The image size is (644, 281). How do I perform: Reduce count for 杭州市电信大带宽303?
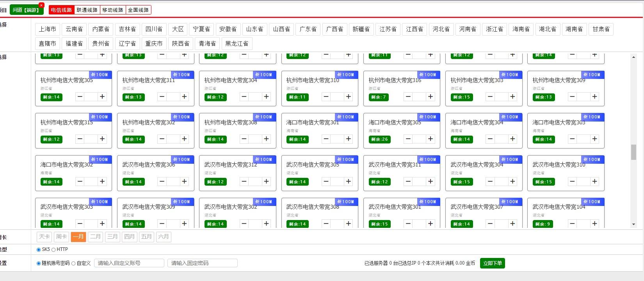[490, 97]
